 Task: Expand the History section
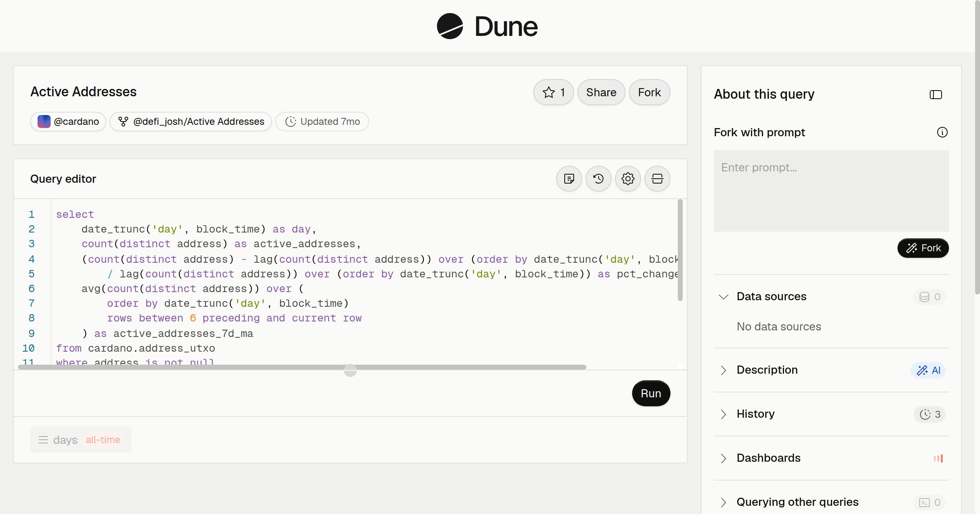724,414
